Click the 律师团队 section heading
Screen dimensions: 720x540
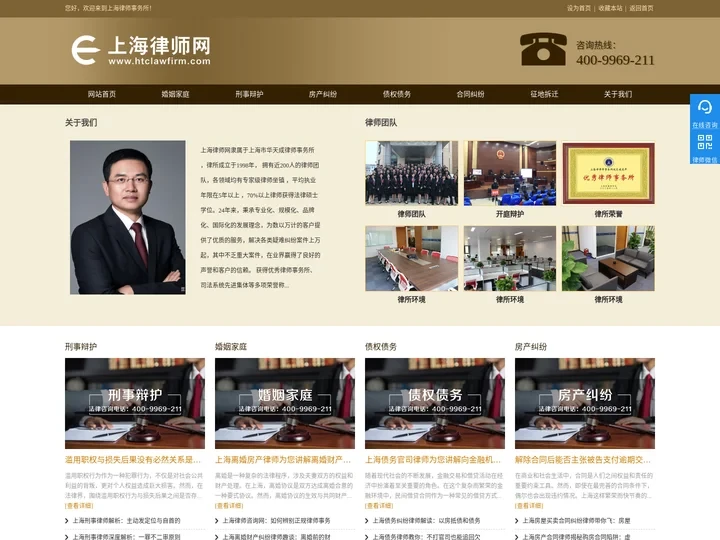381,123
